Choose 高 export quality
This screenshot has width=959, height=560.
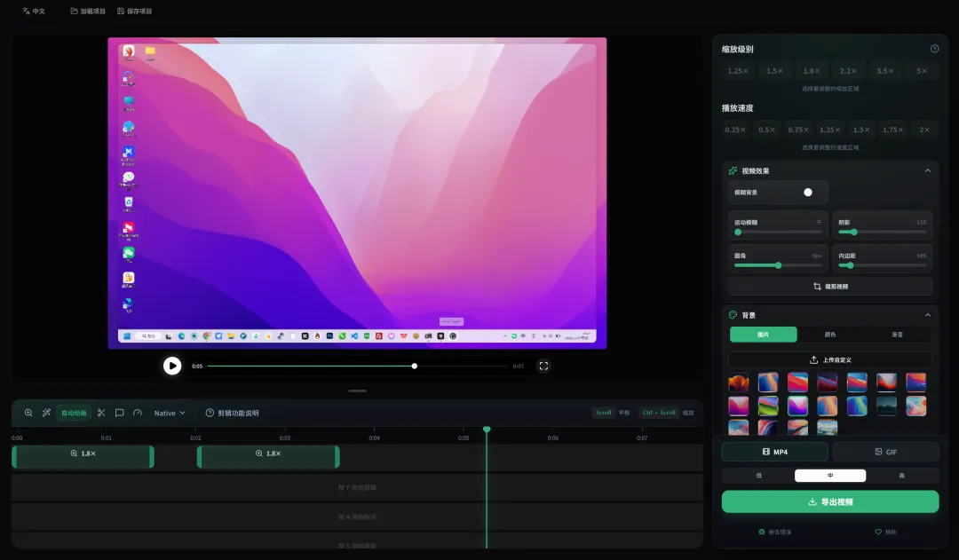(x=901, y=476)
